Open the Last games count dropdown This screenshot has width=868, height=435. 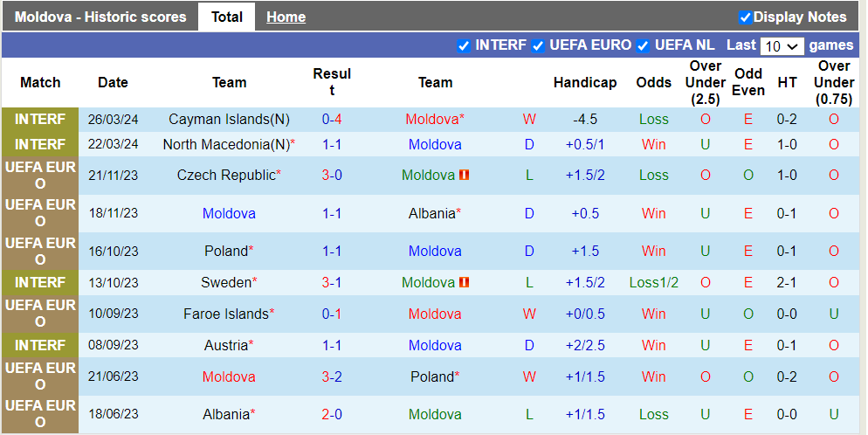782,45
